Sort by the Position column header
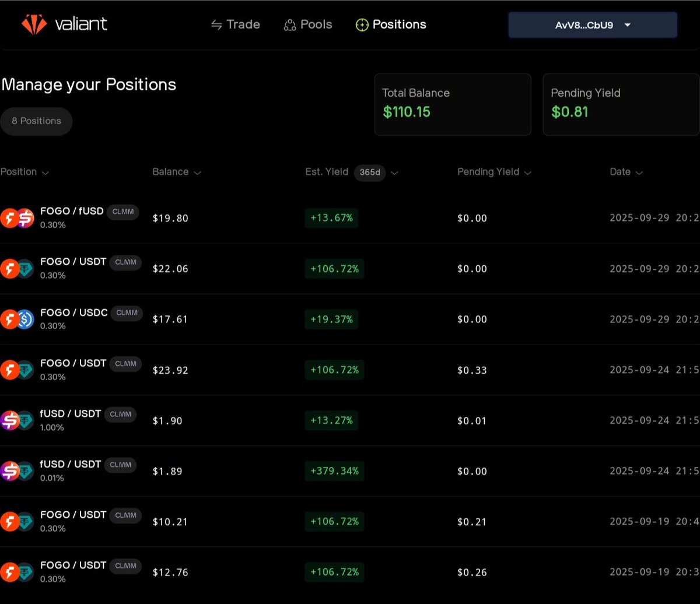700x604 pixels. [24, 172]
